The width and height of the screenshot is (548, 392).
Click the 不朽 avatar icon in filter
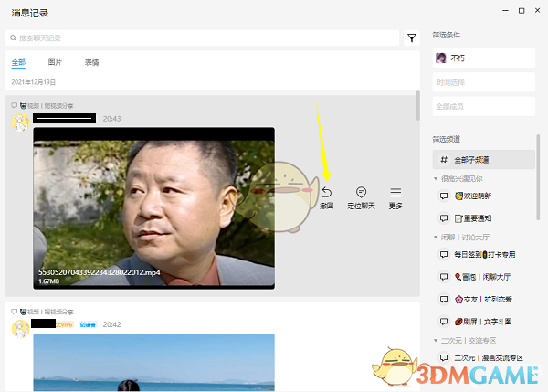[441, 58]
